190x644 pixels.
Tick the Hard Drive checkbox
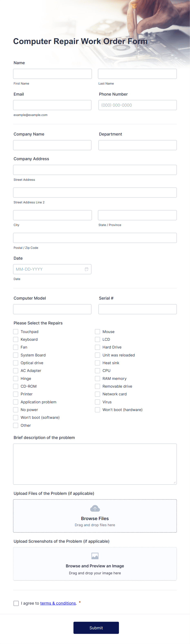coord(97,347)
